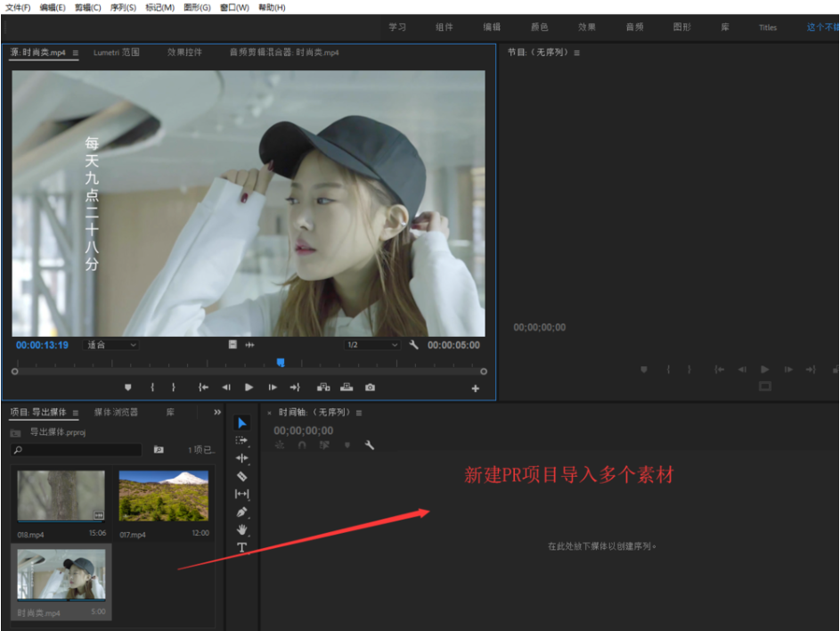The width and height of the screenshot is (840, 631).
Task: Export a frame using the camera icon
Action: [x=371, y=388]
